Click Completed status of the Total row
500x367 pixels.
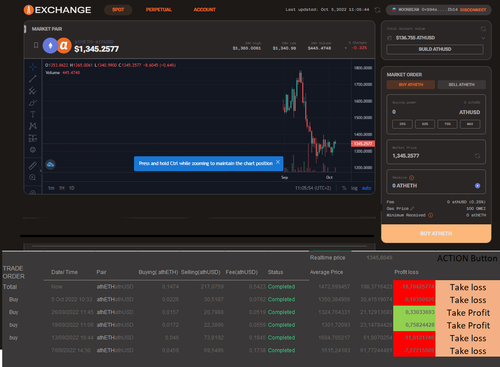click(281, 287)
